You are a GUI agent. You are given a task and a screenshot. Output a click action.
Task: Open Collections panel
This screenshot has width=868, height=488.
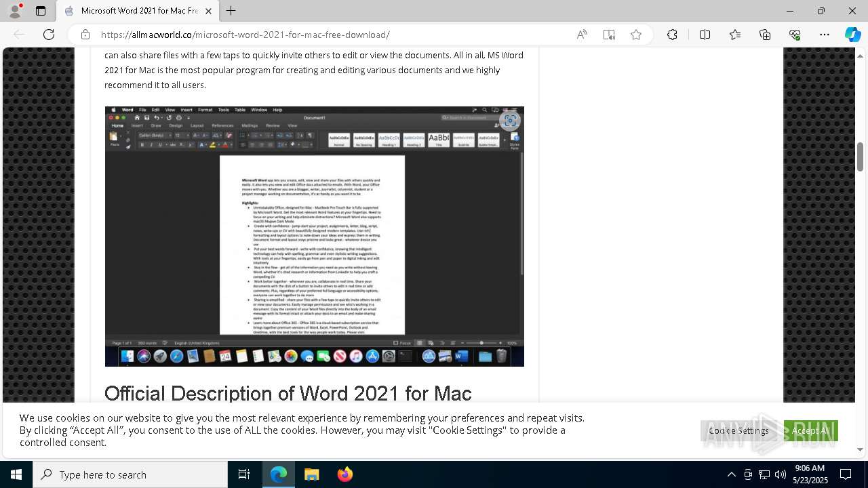pos(765,35)
